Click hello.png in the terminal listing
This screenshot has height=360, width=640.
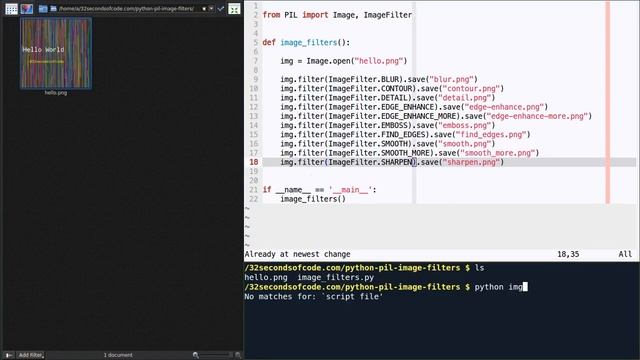pyautogui.click(x=266, y=278)
